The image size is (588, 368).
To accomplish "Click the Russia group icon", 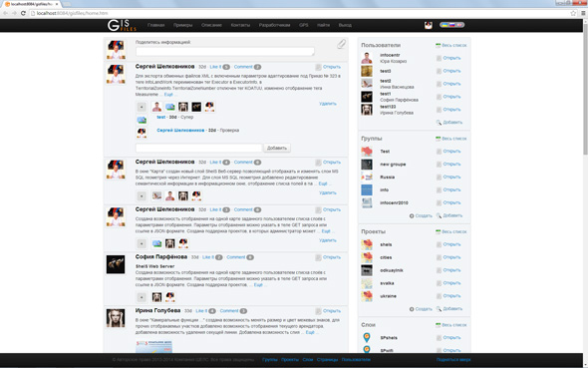I will (367, 178).
